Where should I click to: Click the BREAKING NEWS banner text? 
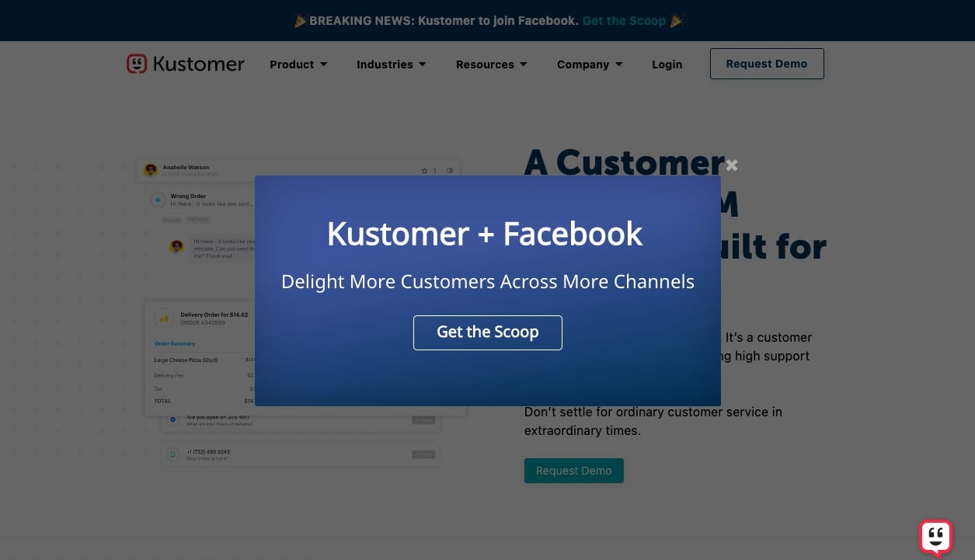click(444, 21)
